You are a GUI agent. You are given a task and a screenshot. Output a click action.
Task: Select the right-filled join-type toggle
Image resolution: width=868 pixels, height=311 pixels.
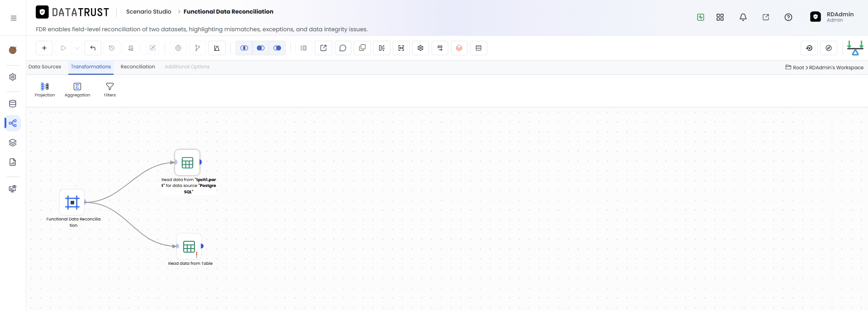[x=277, y=48]
